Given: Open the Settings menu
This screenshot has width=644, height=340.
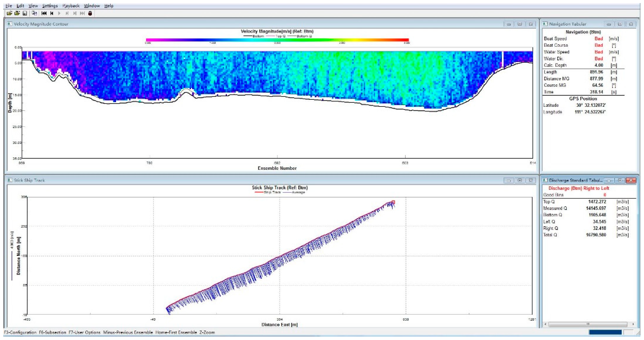Looking at the screenshot, I should 50,6.
